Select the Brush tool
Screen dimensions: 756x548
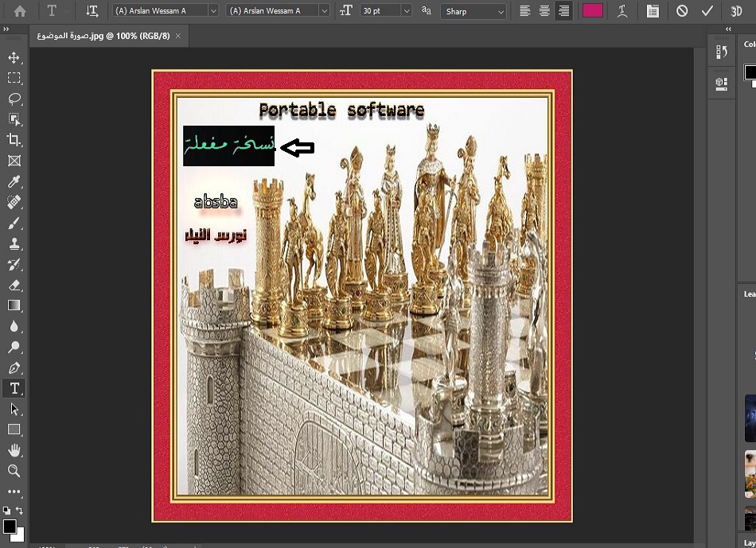point(14,223)
